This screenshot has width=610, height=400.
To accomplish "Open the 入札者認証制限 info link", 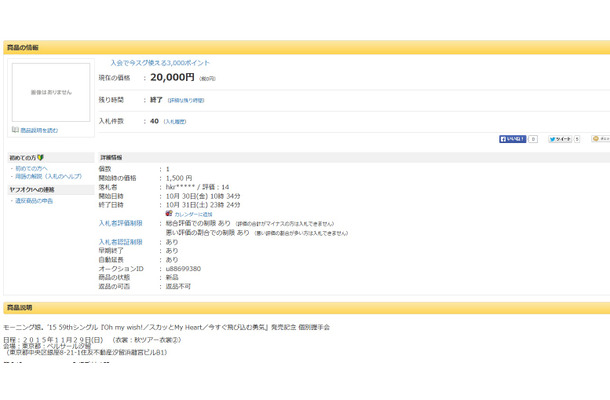I will (x=120, y=241).
